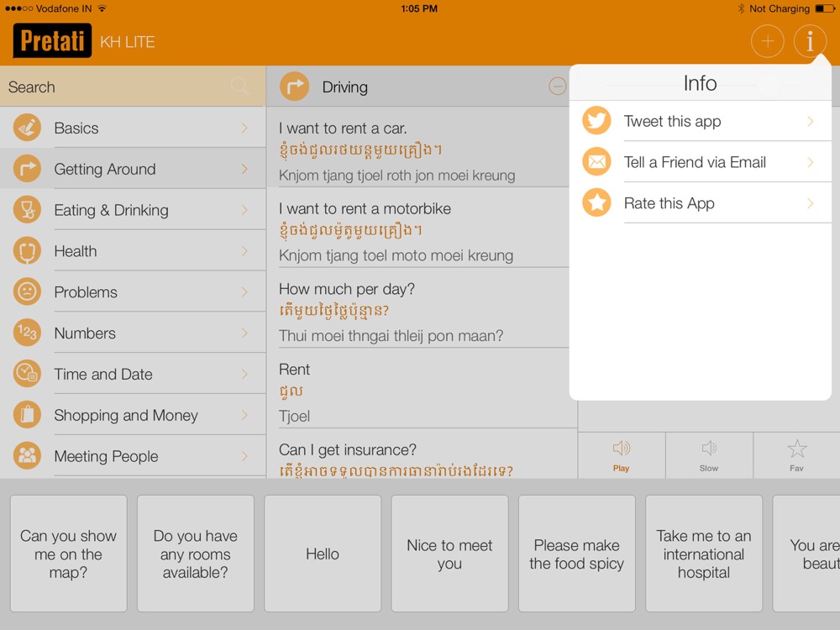This screenshot has width=840, height=630.
Task: Tap the Bluetooth status icon
Action: pos(741,8)
